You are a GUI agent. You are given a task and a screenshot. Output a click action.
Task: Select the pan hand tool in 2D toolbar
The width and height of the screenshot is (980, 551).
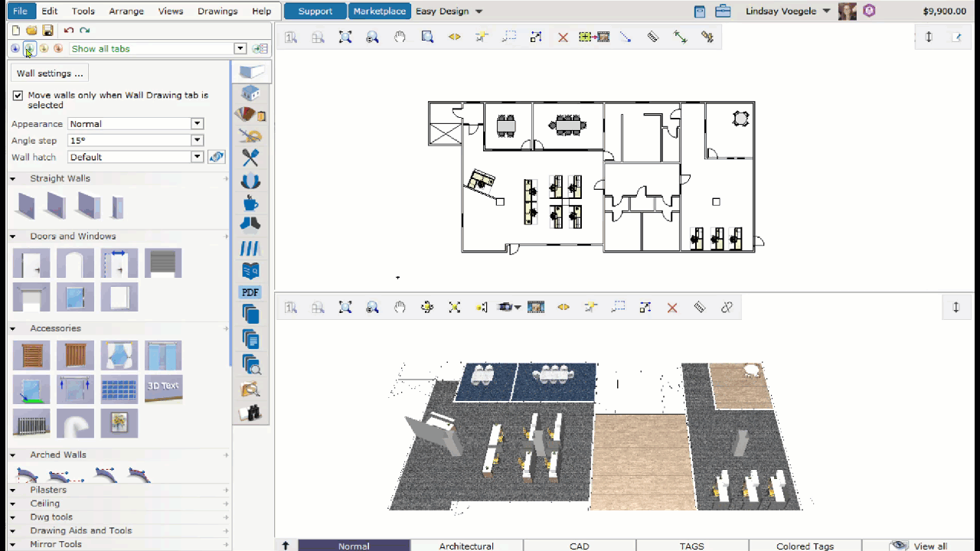coord(400,37)
